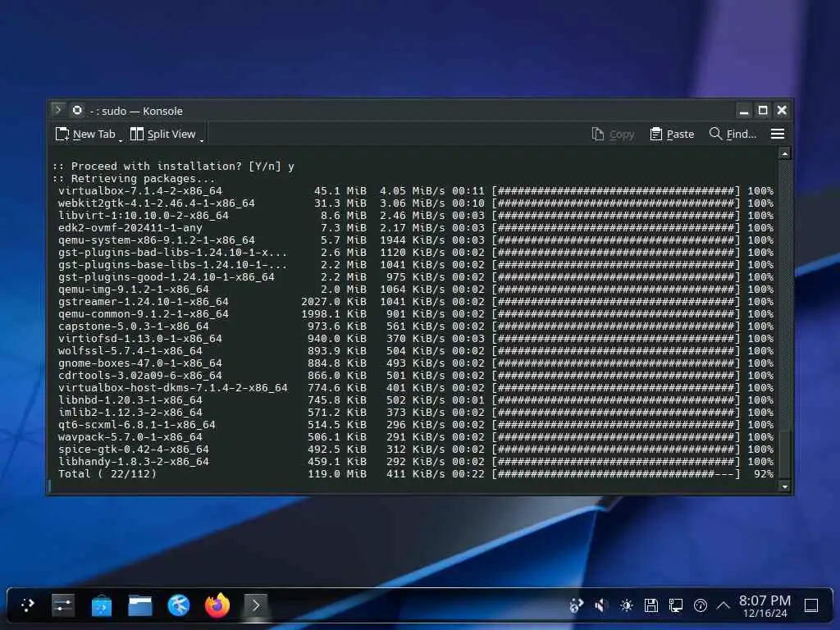The height and width of the screenshot is (630, 840).
Task: Click the 119.0 MiB total size value
Action: click(x=337, y=474)
